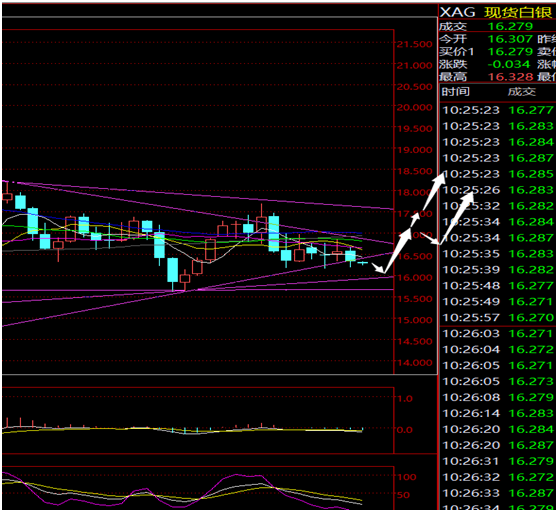This screenshot has height=512, width=558.
Task: Select tick row 10:25:23 priced 16.287
Action: point(498,158)
